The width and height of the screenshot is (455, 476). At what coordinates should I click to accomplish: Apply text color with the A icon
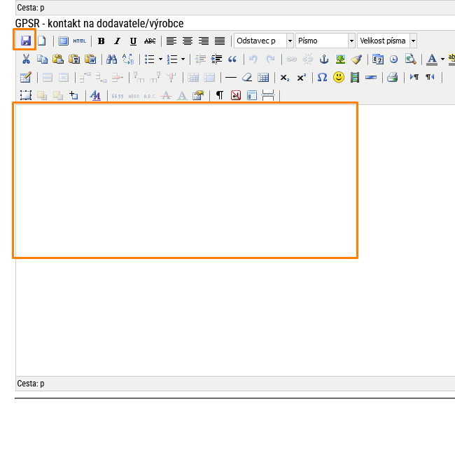coord(432,59)
